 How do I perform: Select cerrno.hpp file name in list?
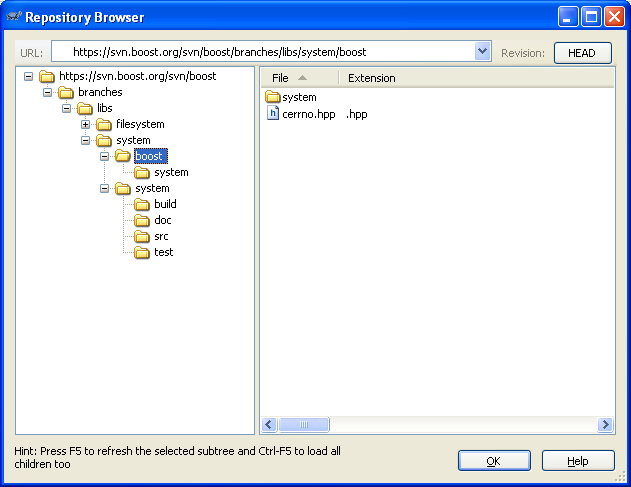(309, 114)
